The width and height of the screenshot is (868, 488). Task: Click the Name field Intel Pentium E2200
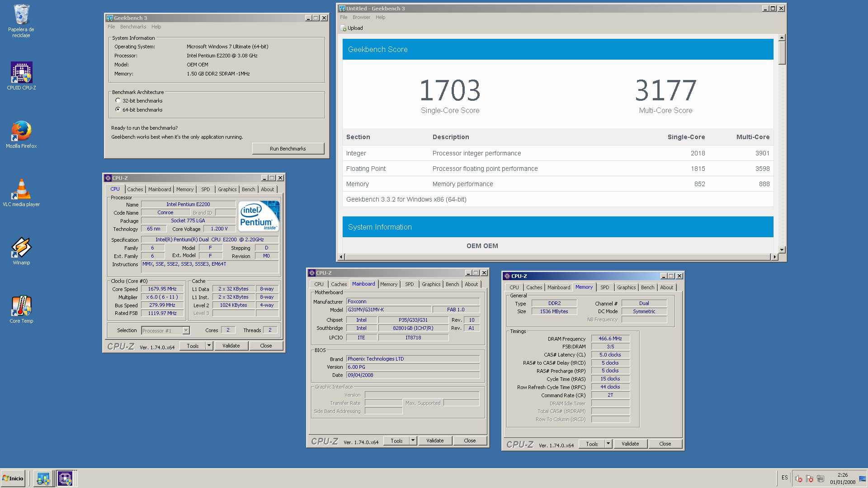[188, 204]
